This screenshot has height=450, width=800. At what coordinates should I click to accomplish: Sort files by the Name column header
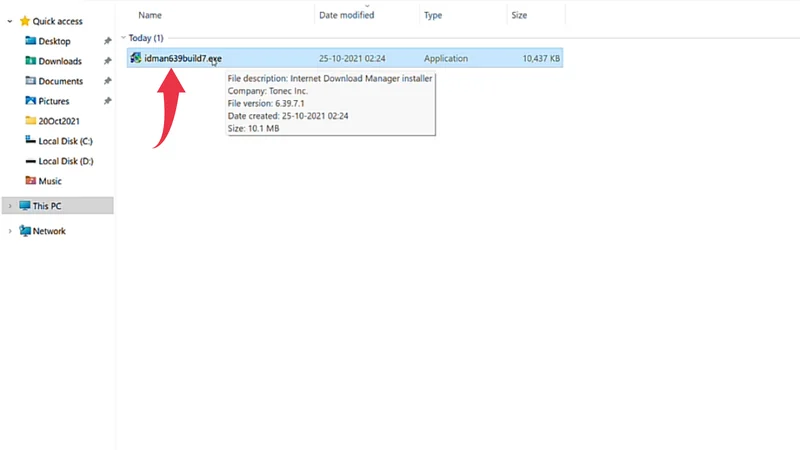150,15
